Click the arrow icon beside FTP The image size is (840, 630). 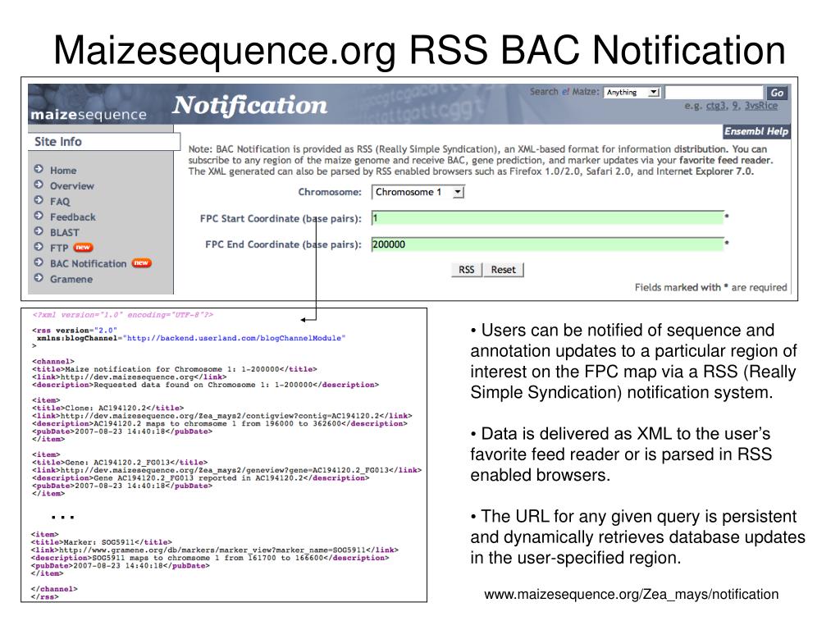coord(39,247)
